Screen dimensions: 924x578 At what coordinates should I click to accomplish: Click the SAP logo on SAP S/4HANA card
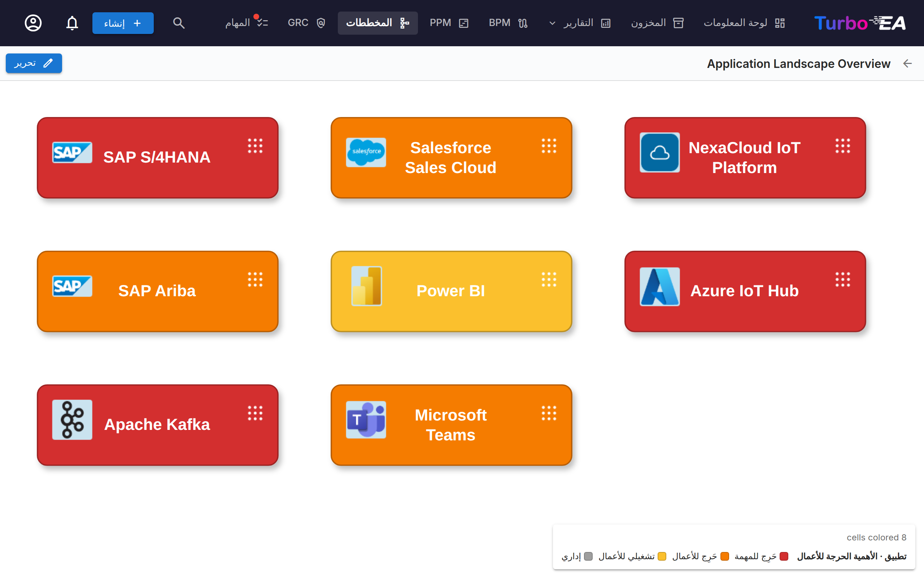point(72,152)
